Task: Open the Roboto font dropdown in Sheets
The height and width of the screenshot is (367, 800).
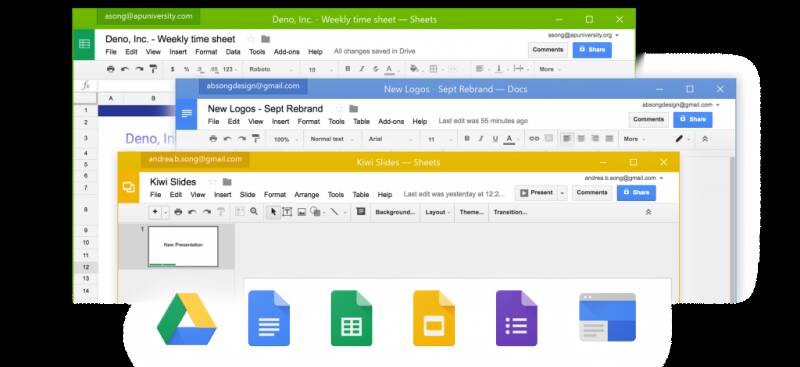Action: 271,69
